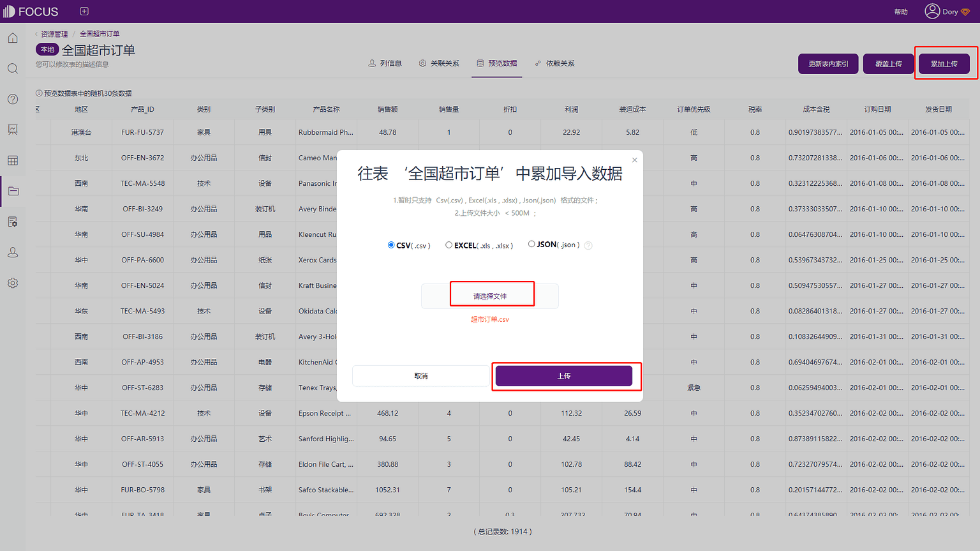The width and height of the screenshot is (980, 551).
Task: Open the table grid icon in sidebar
Action: pos(13,160)
